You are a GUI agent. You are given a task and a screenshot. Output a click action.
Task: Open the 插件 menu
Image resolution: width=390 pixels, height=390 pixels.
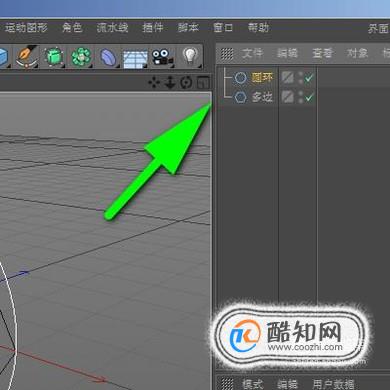coord(153,27)
